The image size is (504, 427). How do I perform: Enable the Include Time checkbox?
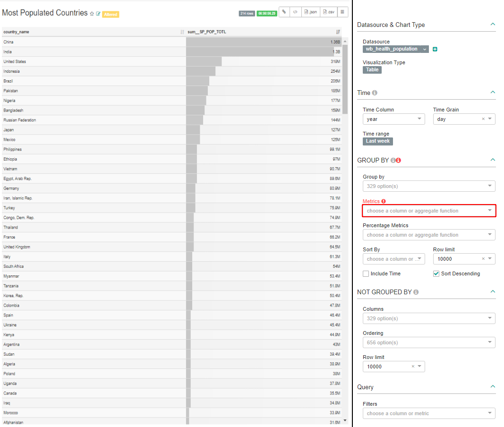[x=366, y=273]
